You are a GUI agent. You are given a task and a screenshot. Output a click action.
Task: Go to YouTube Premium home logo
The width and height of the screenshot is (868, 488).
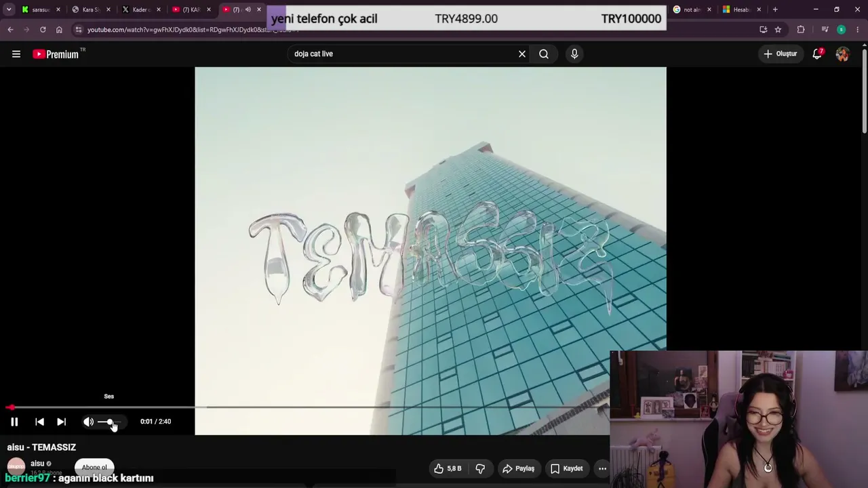pyautogui.click(x=56, y=54)
